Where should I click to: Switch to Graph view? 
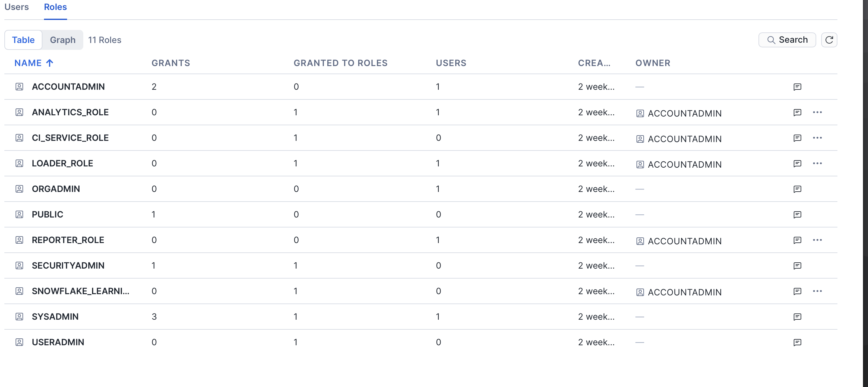(62, 40)
